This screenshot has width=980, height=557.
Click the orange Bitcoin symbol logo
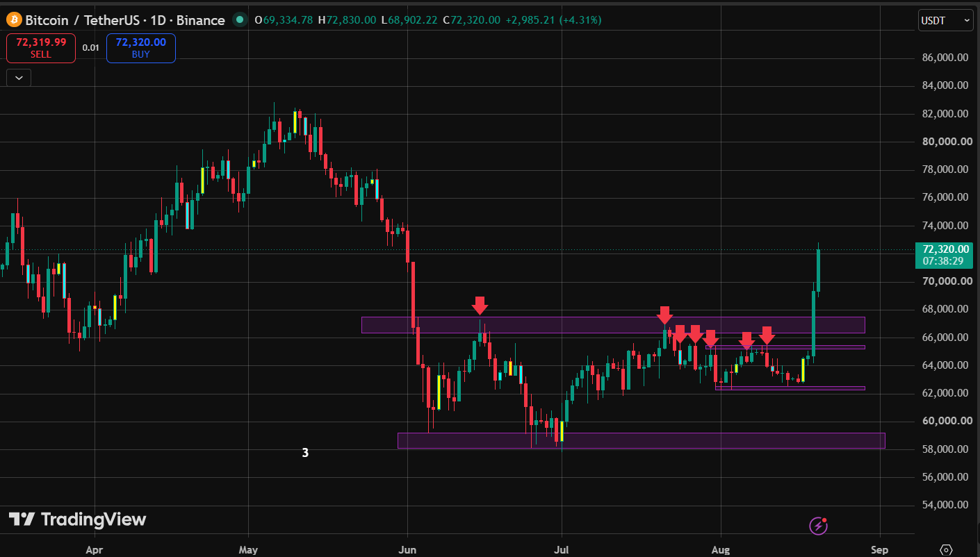click(x=14, y=19)
